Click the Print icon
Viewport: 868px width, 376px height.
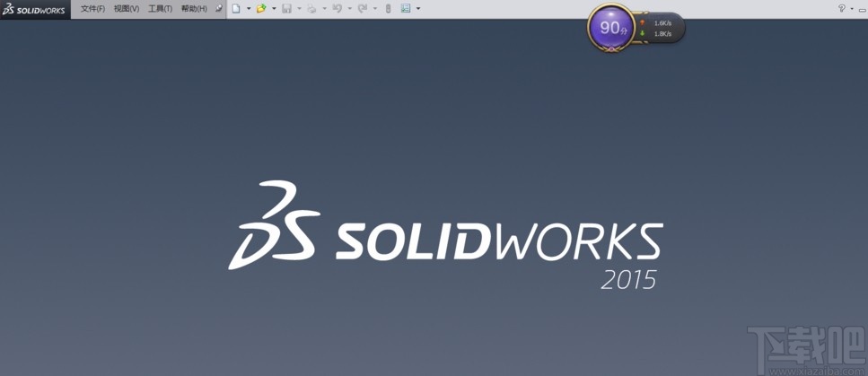[x=312, y=9]
